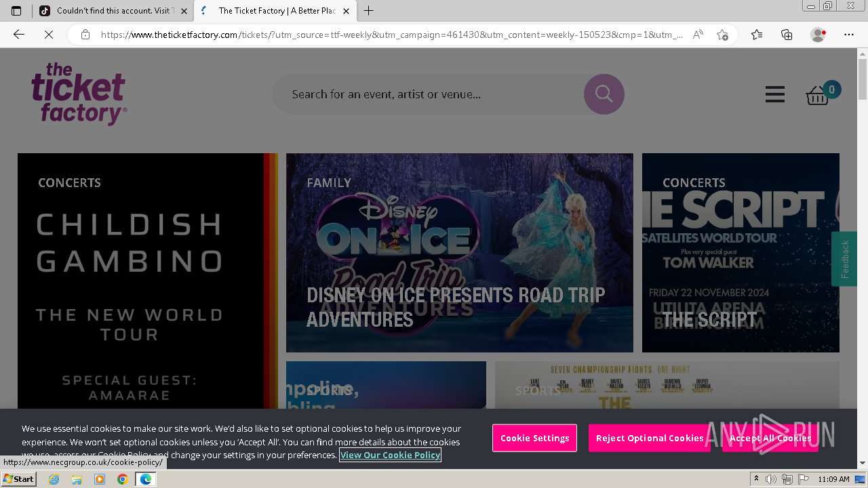Show hidden system tray icons
The height and width of the screenshot is (488, 868).
tap(756, 479)
